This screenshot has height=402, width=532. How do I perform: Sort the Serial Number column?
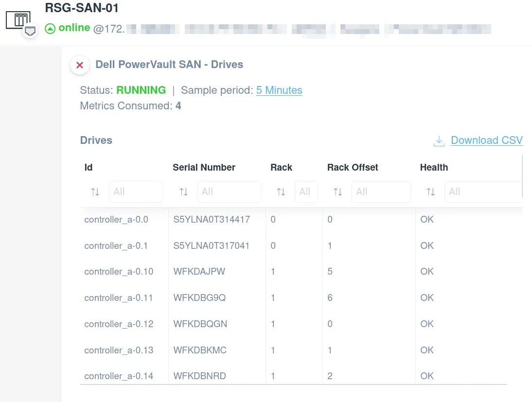(x=183, y=192)
